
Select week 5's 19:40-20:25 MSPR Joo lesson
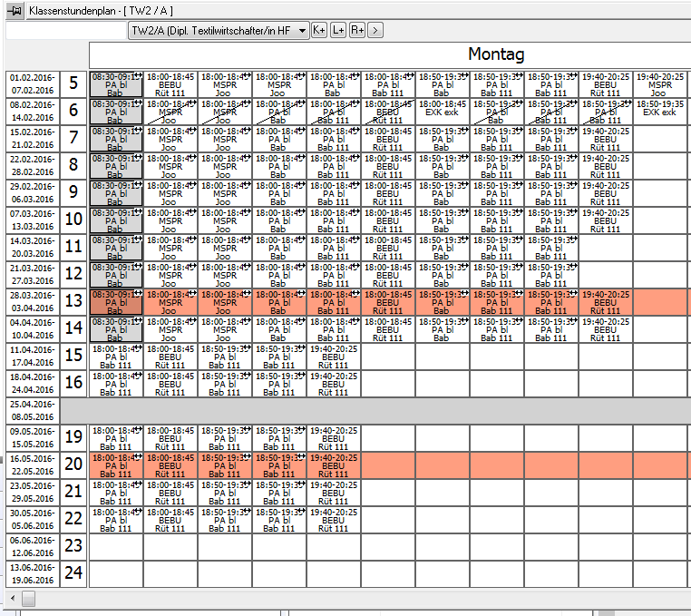click(x=659, y=84)
